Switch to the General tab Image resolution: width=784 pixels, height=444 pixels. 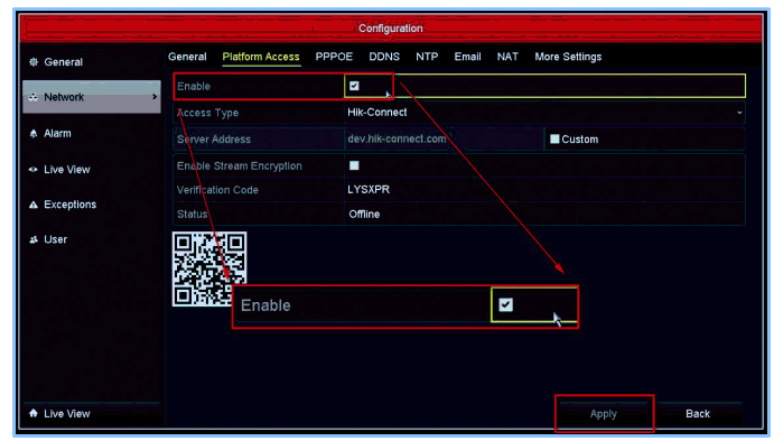click(187, 56)
